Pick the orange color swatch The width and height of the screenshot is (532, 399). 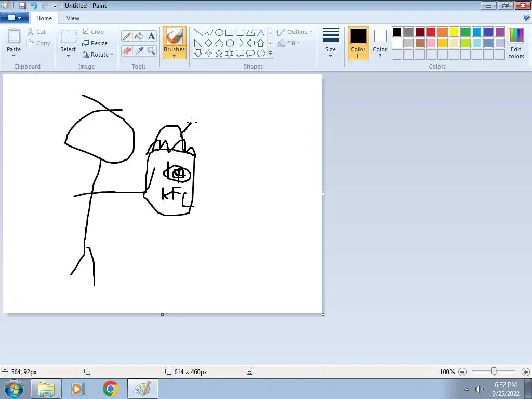point(443,32)
